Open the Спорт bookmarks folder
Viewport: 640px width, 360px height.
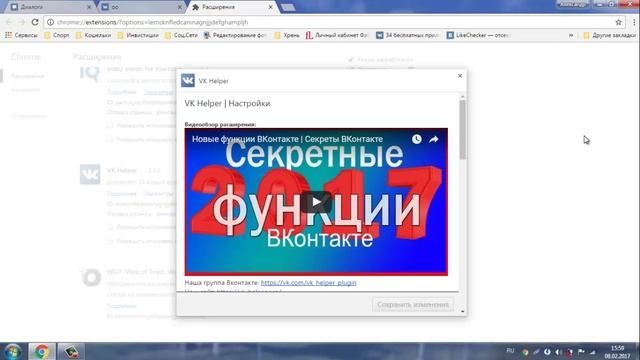57,36
